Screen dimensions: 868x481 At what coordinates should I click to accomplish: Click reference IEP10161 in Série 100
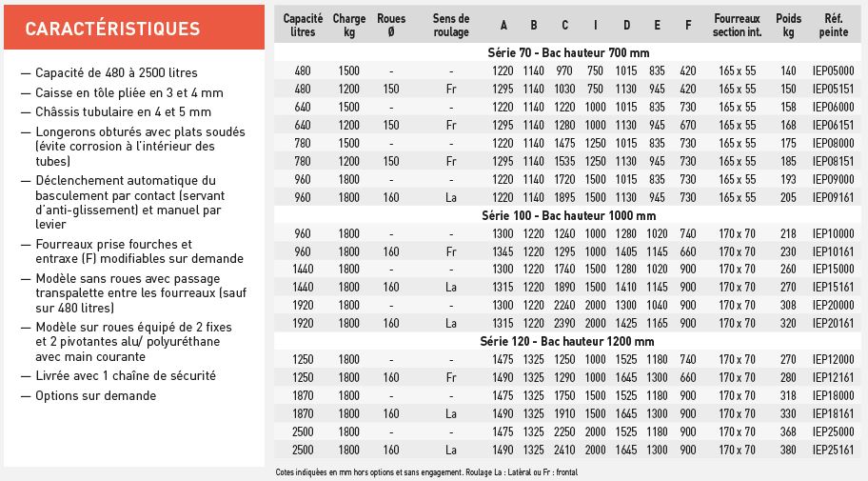833,251
